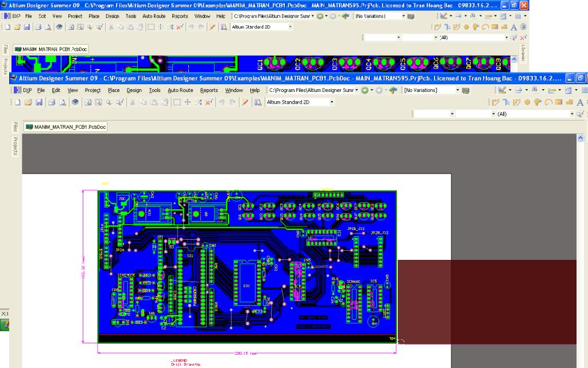Expand Altium Standard 2D view dropdown, front window
The image size is (588, 368).
coord(331,102)
